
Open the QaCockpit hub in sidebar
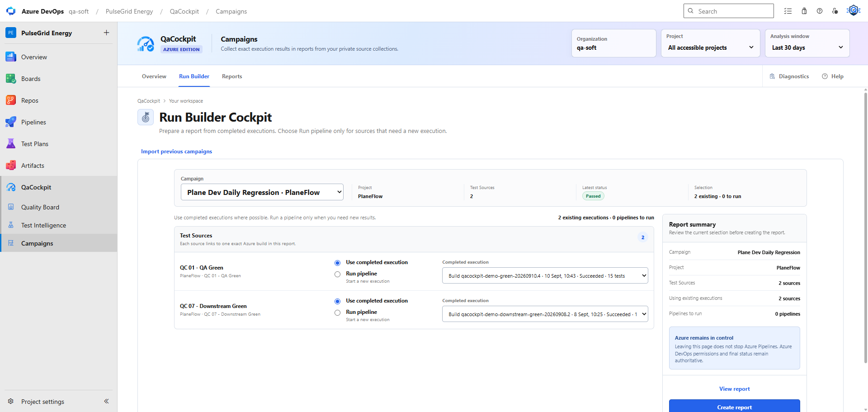click(x=59, y=187)
